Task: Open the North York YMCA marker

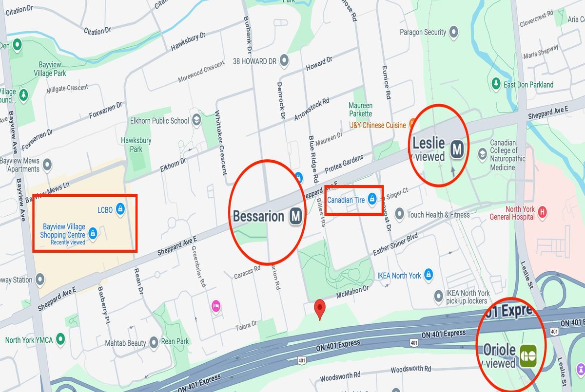Action: coord(60,339)
